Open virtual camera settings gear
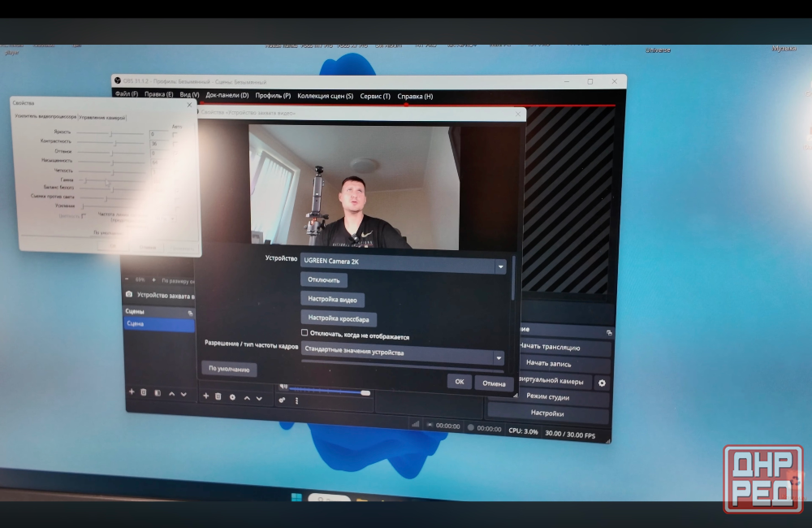 point(602,383)
